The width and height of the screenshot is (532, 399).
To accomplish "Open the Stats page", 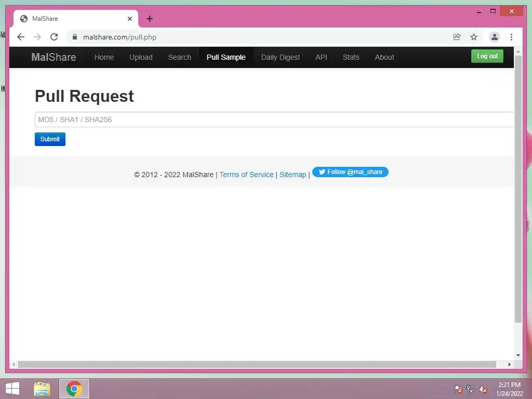I will (351, 57).
